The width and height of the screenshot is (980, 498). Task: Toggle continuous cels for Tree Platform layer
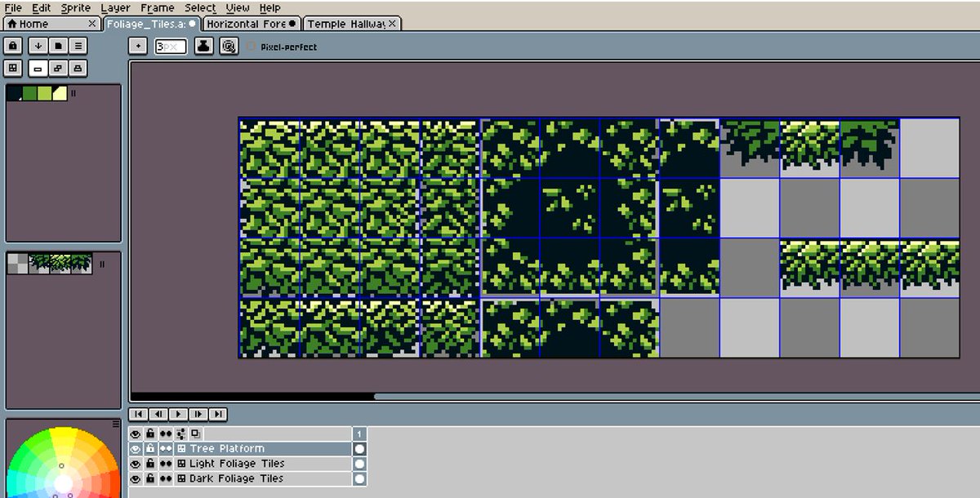pyautogui.click(x=166, y=449)
